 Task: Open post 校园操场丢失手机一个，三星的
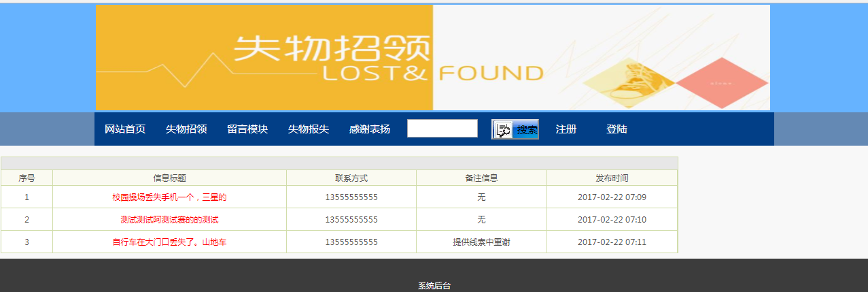(169, 197)
